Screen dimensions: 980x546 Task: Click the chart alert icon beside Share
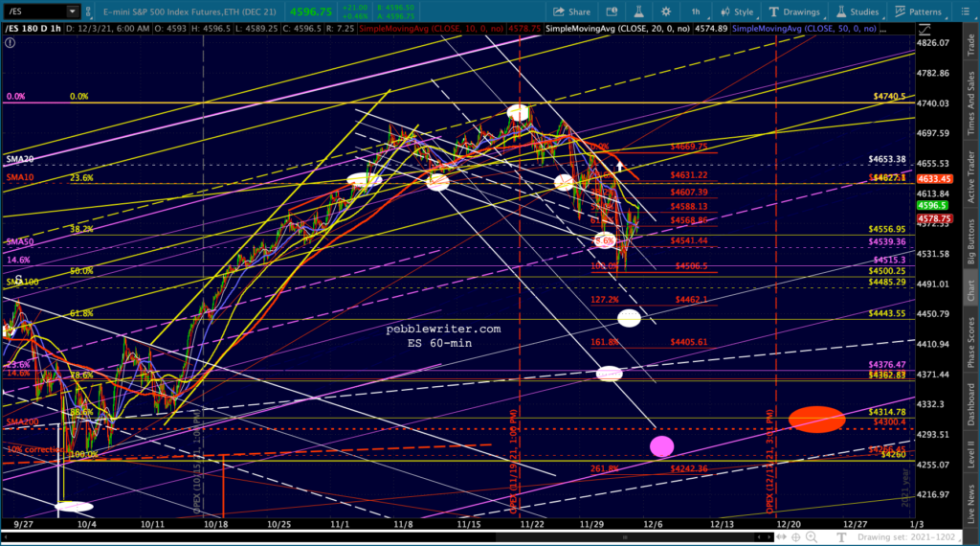612,11
